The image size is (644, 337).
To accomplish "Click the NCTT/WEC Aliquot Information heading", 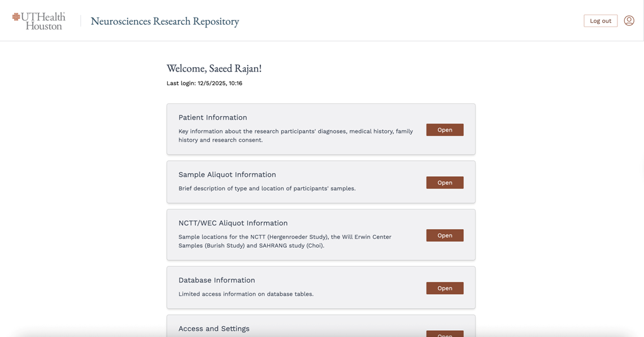I will (233, 223).
